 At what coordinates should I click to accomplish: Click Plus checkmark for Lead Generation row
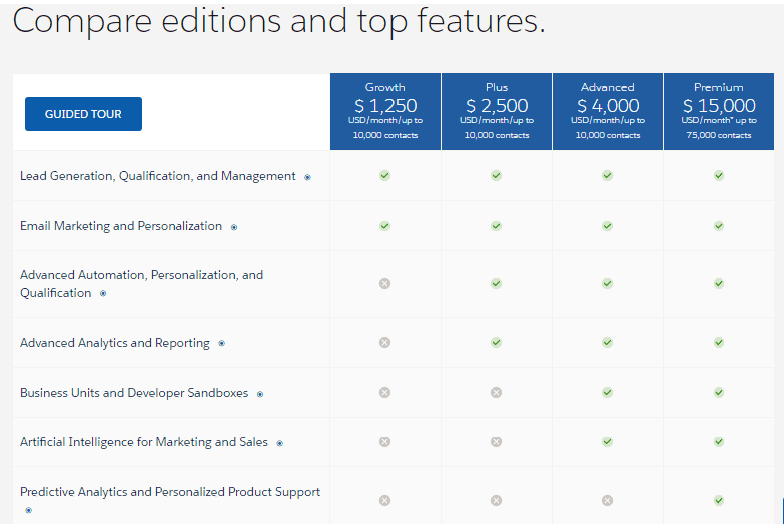tap(496, 176)
